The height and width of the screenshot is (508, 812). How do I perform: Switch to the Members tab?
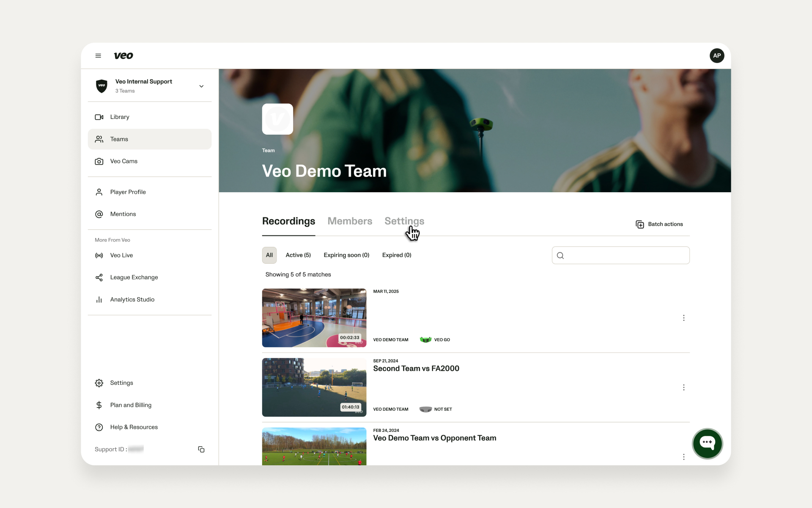pos(350,221)
